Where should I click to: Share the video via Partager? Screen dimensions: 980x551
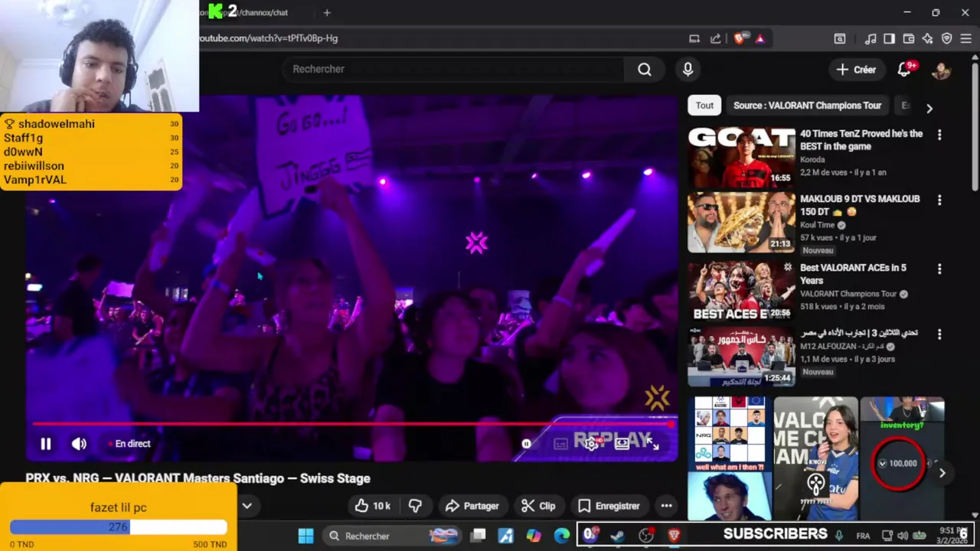point(472,506)
